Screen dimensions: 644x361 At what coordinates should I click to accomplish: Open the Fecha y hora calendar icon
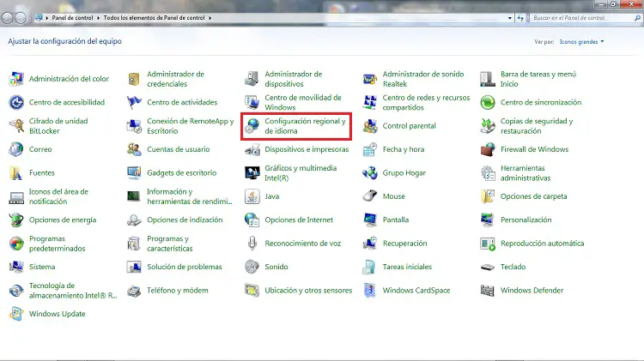[369, 149]
